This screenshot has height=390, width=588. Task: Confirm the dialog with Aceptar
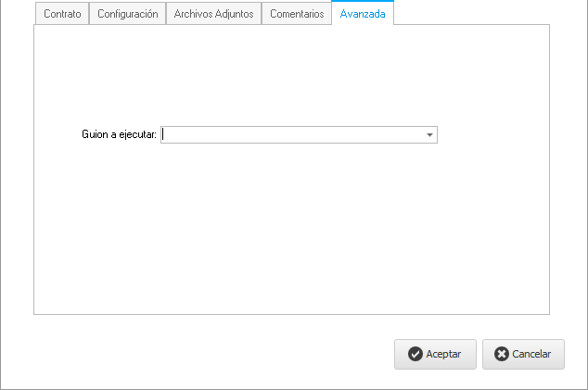pos(435,354)
